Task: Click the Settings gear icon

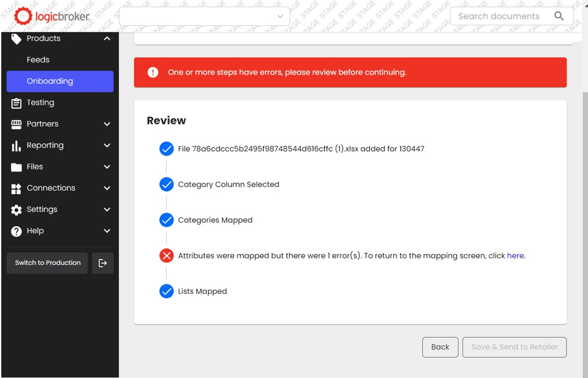Action: click(16, 210)
